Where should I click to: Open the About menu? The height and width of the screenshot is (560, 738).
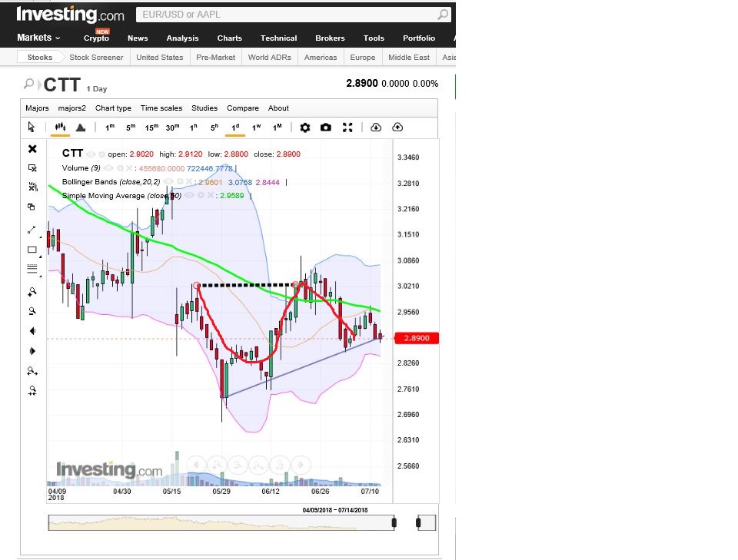(x=278, y=108)
